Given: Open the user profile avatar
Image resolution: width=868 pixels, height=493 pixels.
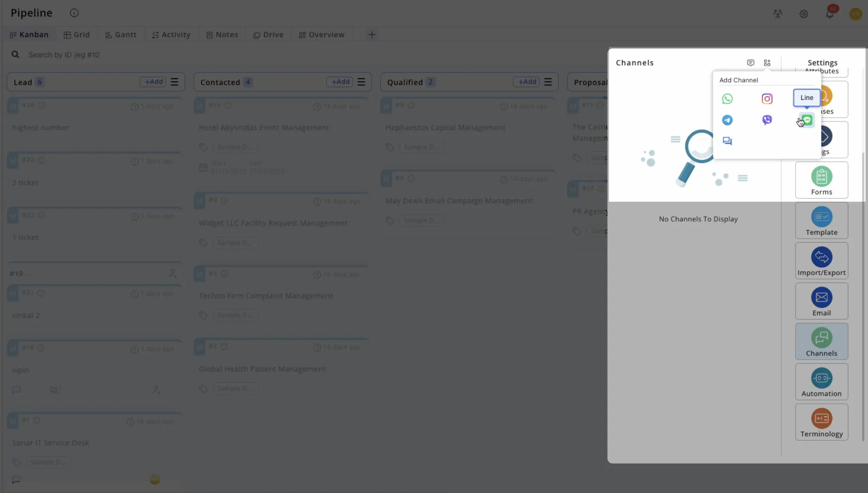Looking at the screenshot, I should tap(856, 14).
